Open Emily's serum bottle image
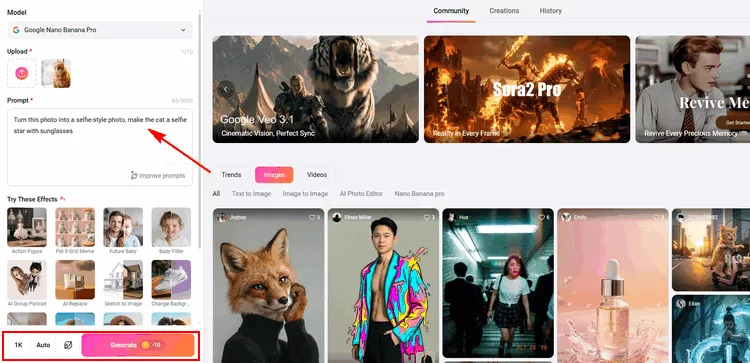Image resolution: width=750 pixels, height=363 pixels. click(613, 287)
